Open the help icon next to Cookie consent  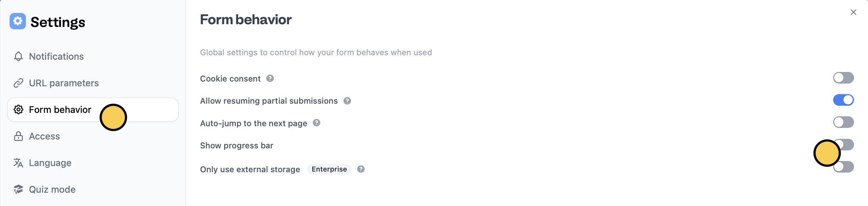(270, 78)
